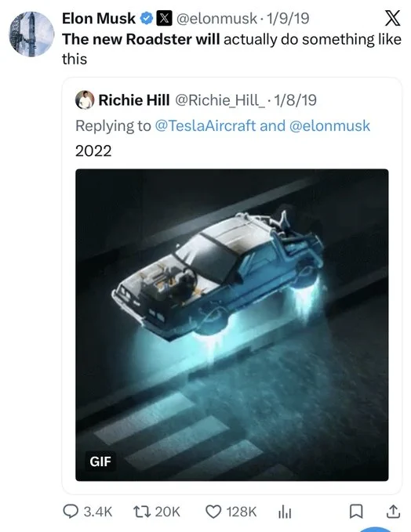Screen dimensions: 411x532
Task: Open the @TeslaAircraft mention link
Action: [205, 126]
